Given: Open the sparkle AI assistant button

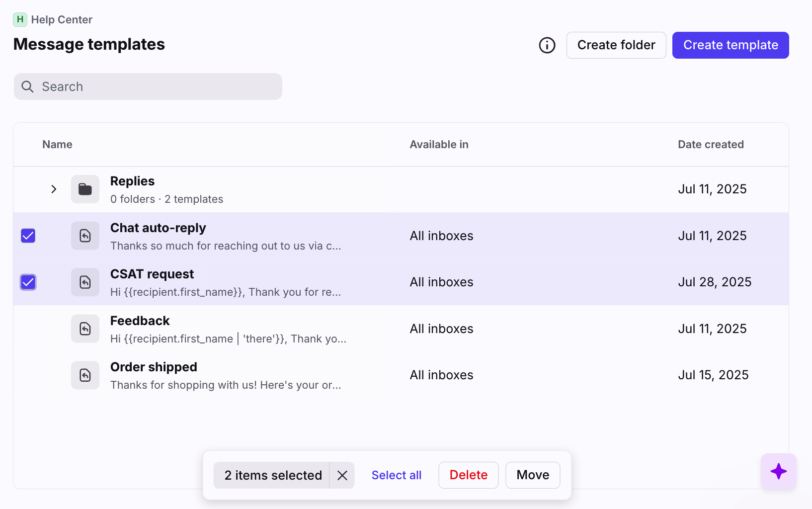Looking at the screenshot, I should 778,471.
